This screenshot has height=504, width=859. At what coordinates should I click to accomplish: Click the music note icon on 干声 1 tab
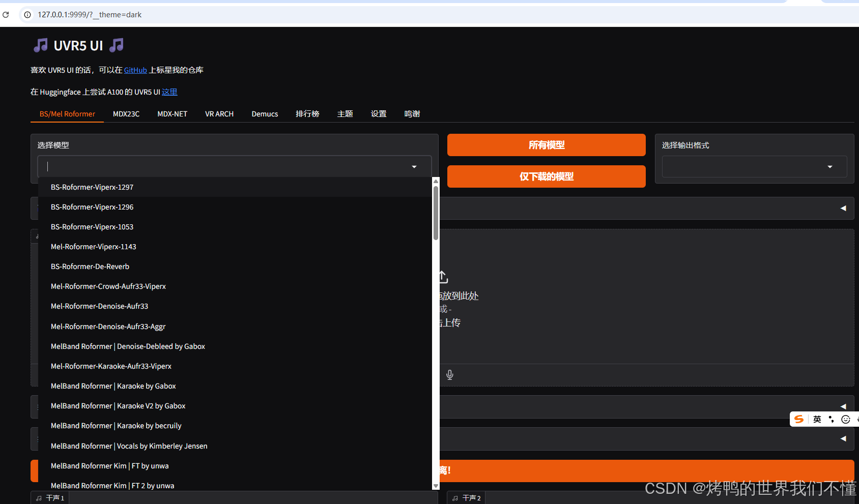[39, 498]
